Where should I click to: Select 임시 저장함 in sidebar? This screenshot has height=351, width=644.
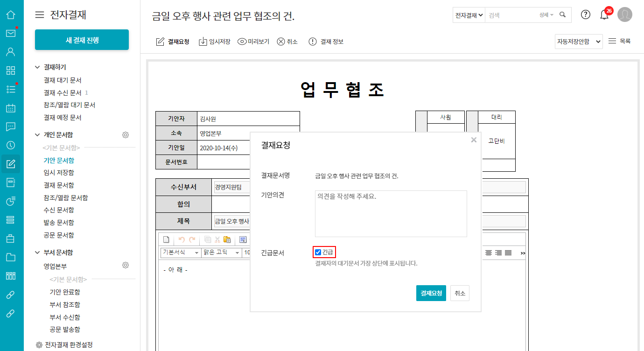point(59,173)
